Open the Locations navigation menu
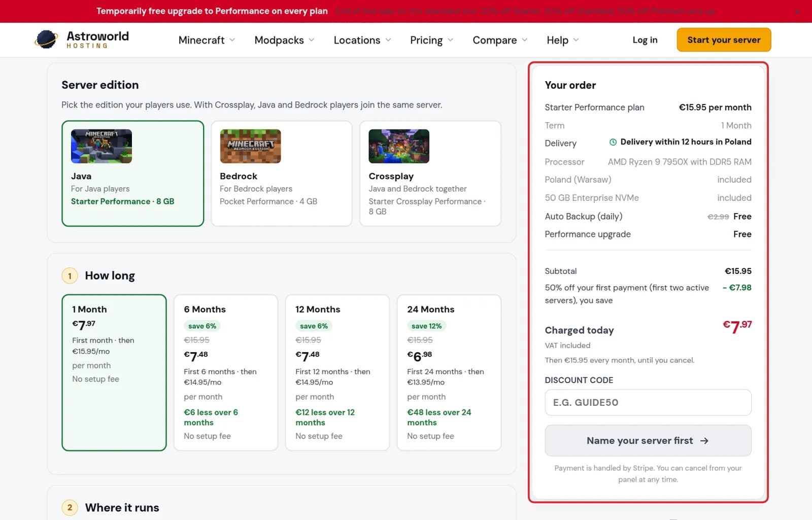Screen dimensions: 812x520 pos(362,40)
